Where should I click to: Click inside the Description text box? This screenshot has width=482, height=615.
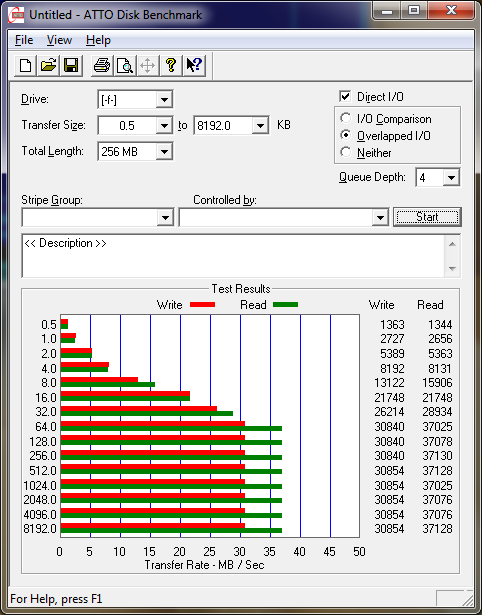point(233,256)
